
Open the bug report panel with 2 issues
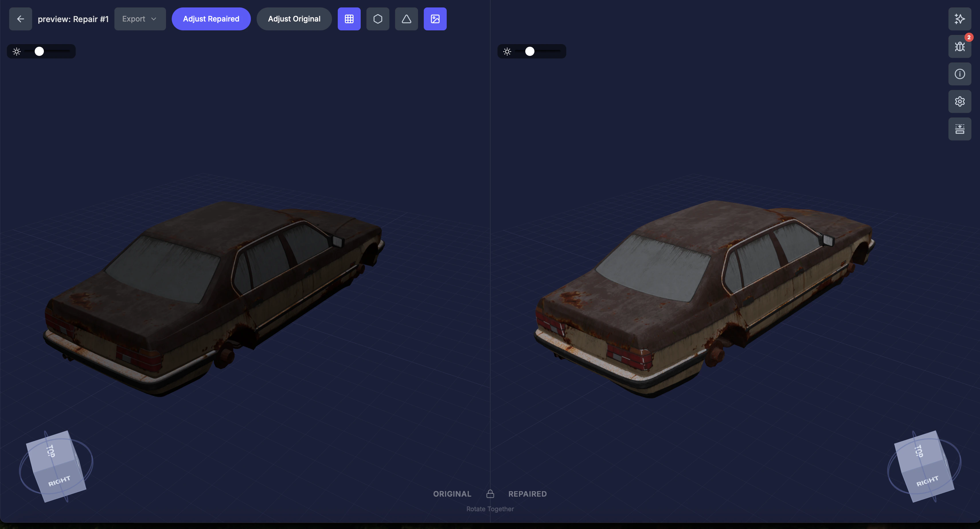tap(959, 47)
